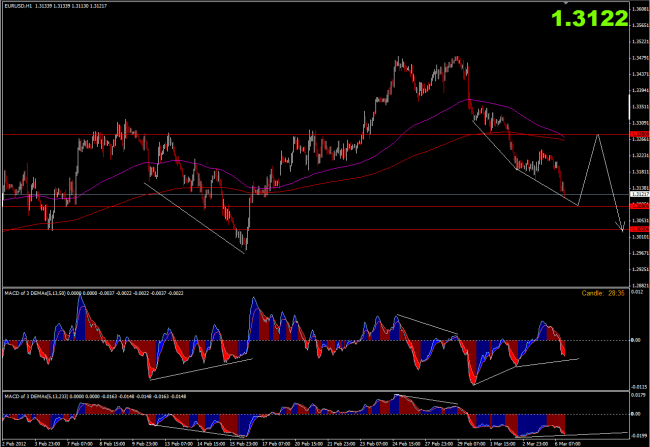This screenshot has height=447, width=650.
Task: Click the 1.34371 price axis label
Action: pos(641,74)
